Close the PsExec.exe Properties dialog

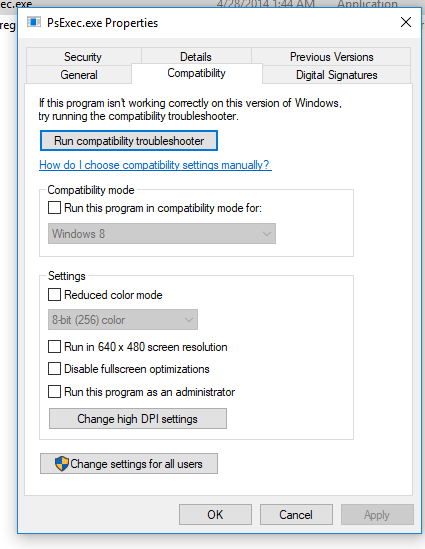coord(406,22)
